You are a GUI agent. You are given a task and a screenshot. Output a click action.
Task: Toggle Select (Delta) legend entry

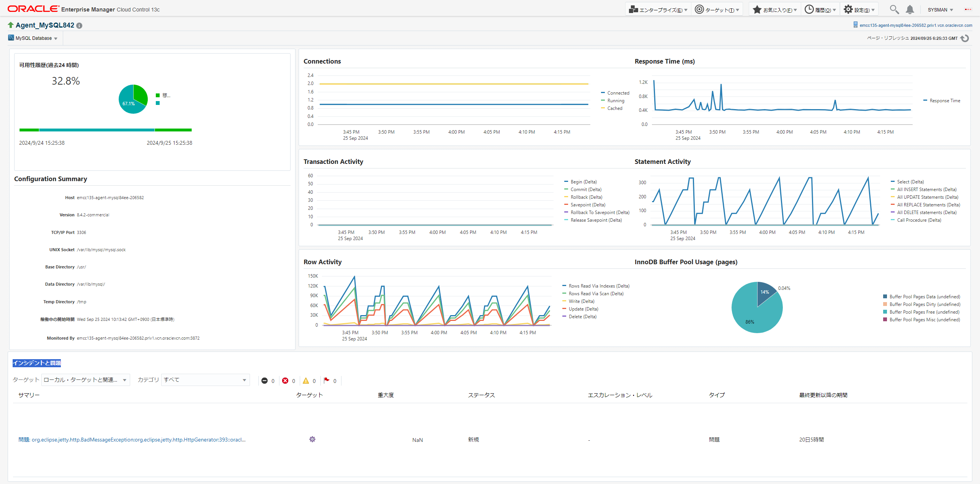(907, 182)
